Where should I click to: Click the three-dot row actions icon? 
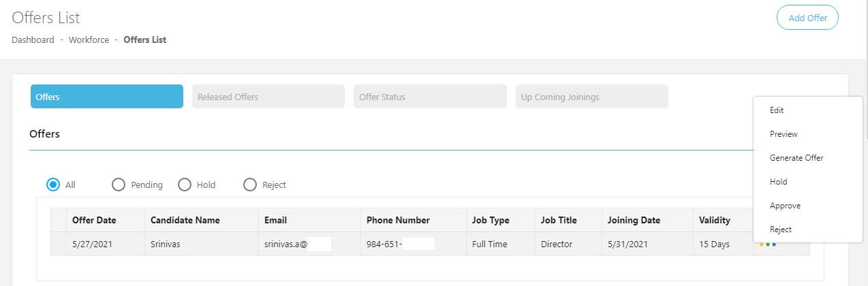[x=768, y=244]
